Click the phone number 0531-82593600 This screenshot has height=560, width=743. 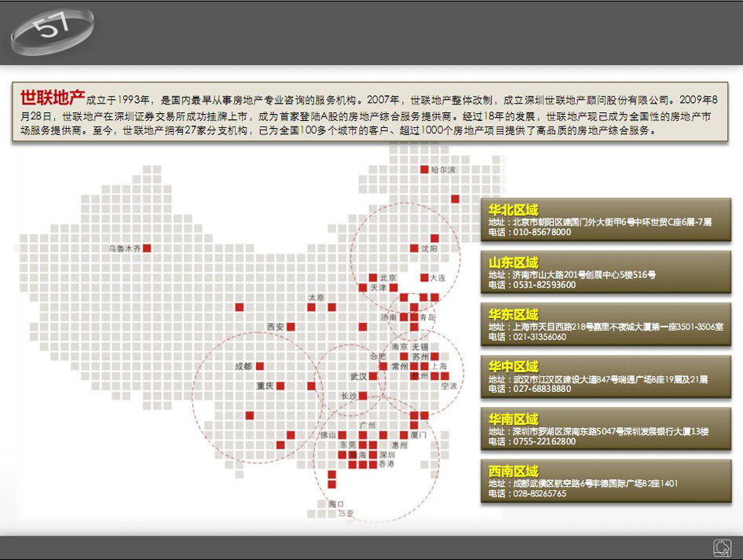(x=544, y=285)
